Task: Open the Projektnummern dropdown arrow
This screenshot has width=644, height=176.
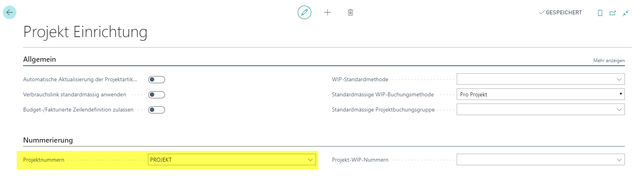Action: coord(310,160)
